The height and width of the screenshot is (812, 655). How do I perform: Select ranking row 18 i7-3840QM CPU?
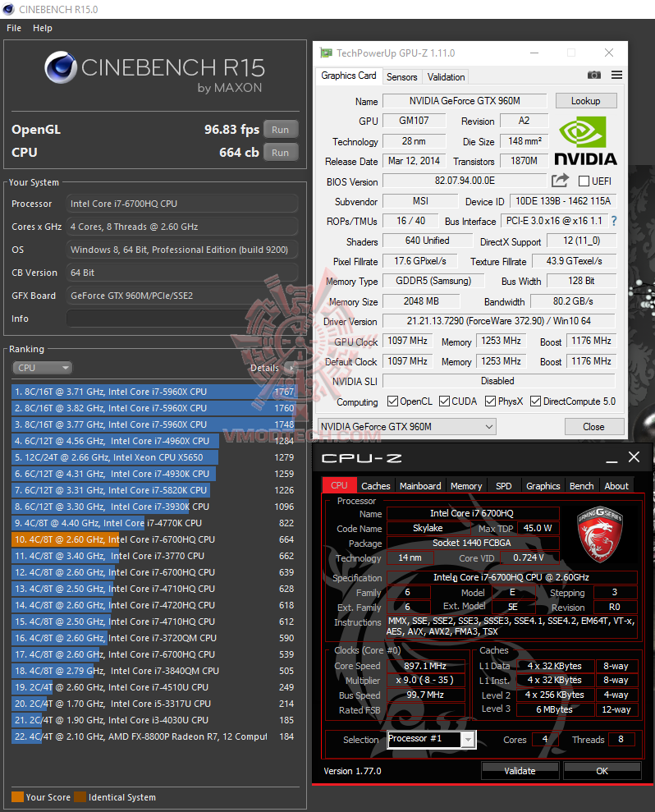tap(153, 671)
